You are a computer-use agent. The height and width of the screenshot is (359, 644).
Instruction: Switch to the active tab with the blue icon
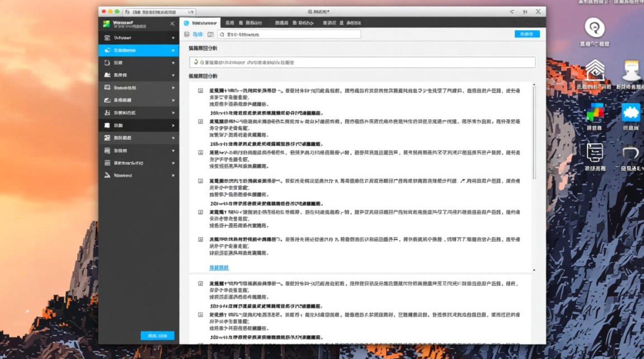coord(200,22)
